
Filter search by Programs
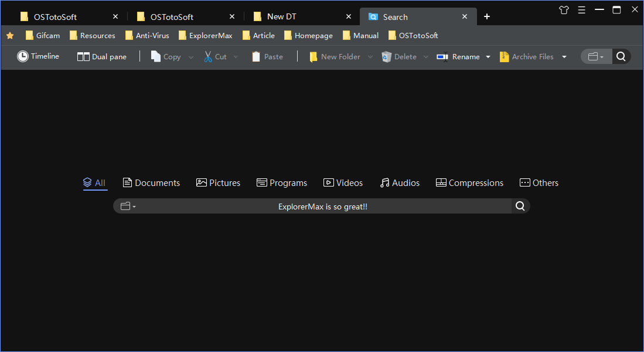tap(282, 182)
